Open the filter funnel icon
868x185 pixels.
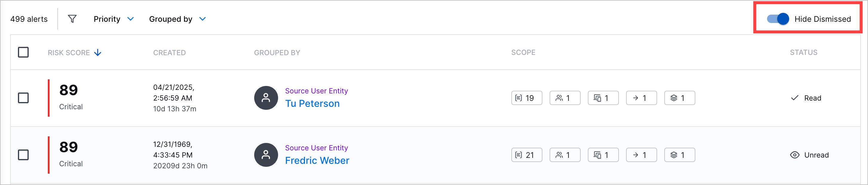[72, 19]
